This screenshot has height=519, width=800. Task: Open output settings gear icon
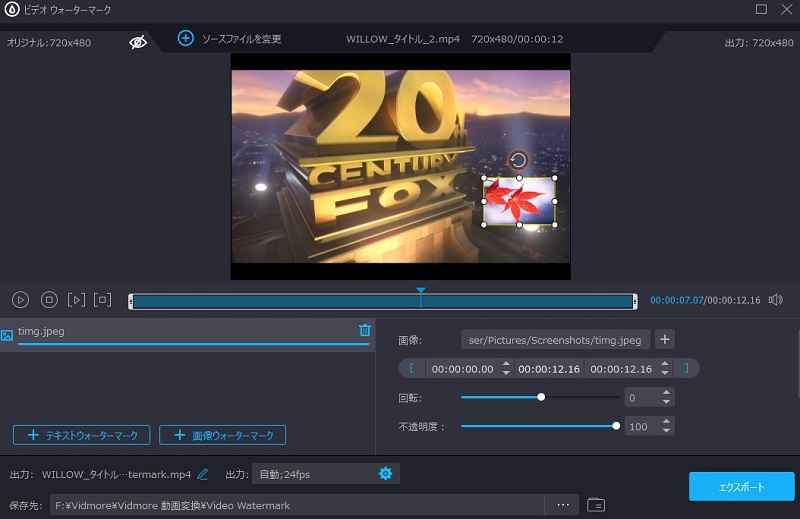click(x=385, y=473)
